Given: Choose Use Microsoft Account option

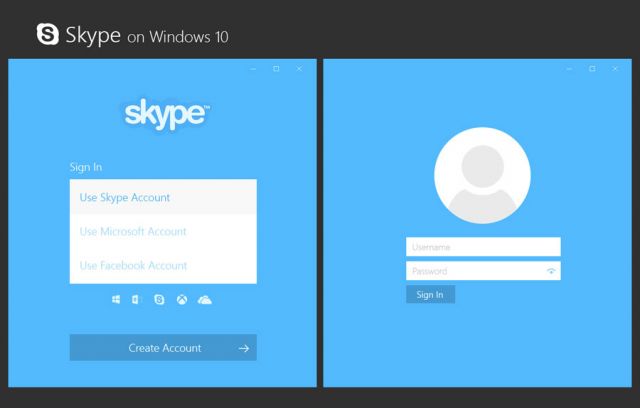Looking at the screenshot, I should [163, 231].
